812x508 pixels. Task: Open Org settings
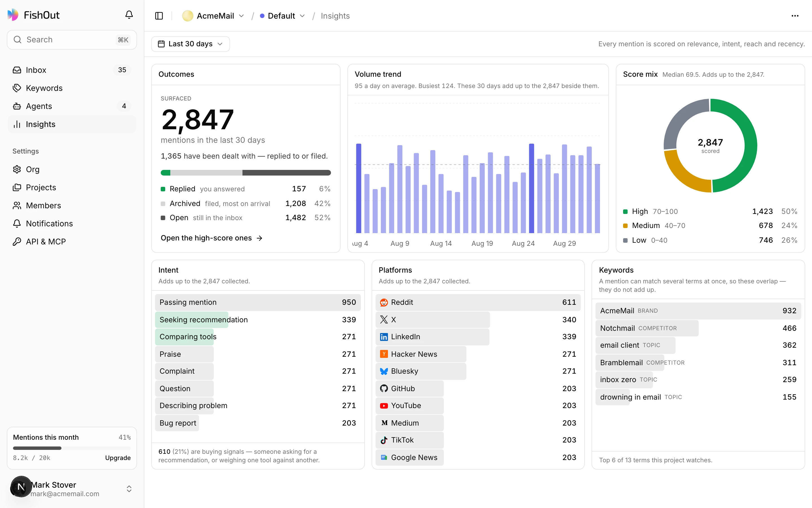click(x=71, y=169)
